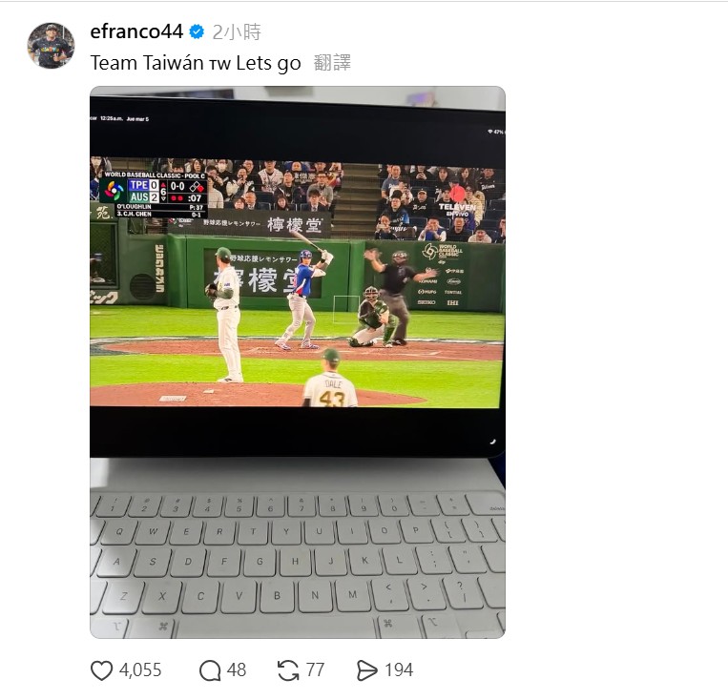Click the 48 comments count
Screen dimensions: 728x700
[237, 670]
